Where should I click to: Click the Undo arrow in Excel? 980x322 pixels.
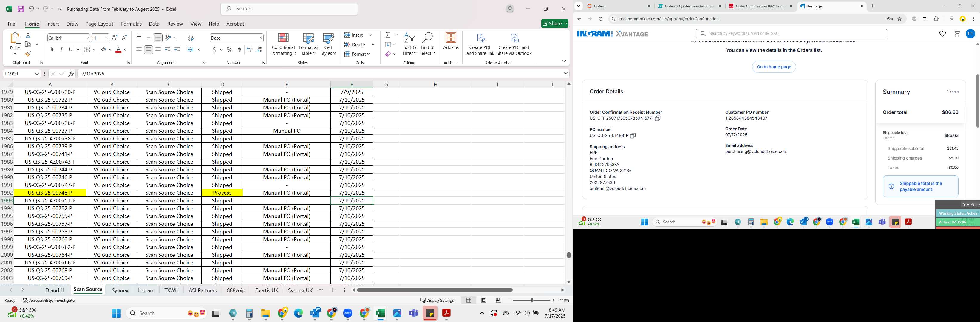(31, 9)
